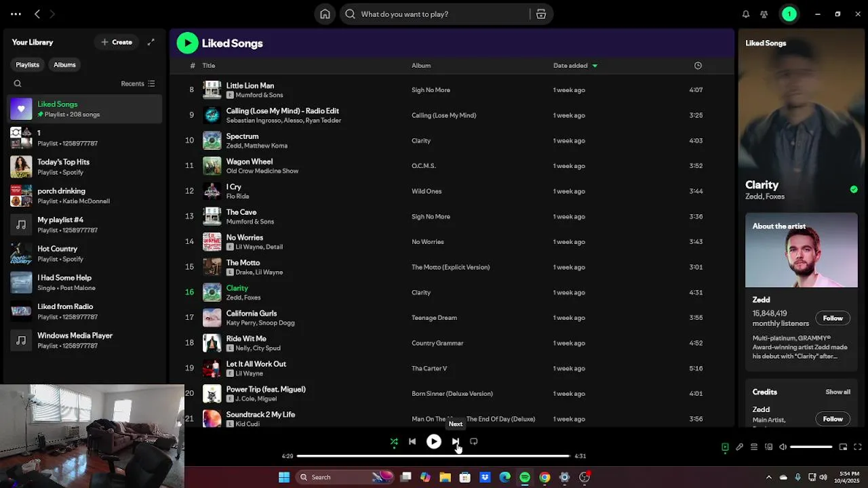Go back with the left arrow
This screenshot has width=868, height=488.
coord(37,14)
